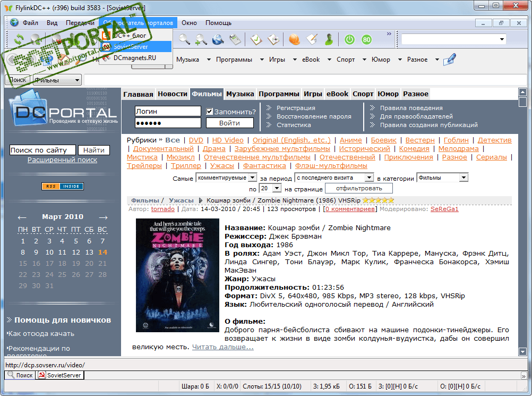Open the Помощь menu
The image size is (532, 396).
tap(218, 23)
